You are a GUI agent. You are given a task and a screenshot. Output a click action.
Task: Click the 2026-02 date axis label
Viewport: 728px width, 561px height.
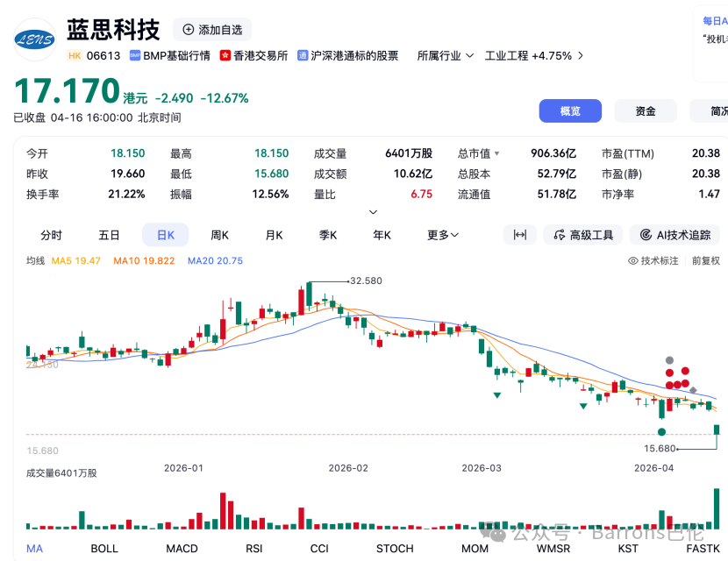(x=348, y=468)
